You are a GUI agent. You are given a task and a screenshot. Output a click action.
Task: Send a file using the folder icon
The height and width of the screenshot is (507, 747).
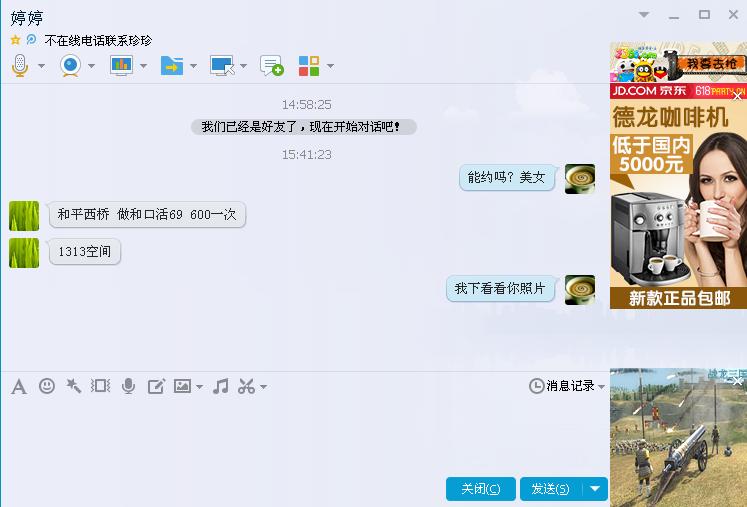coord(172,66)
